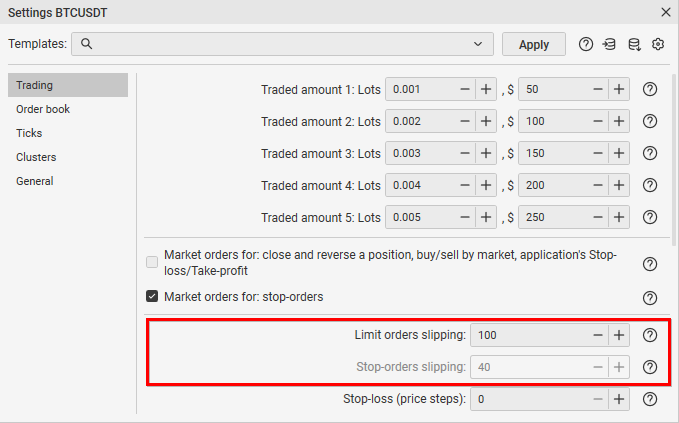
Task: Open help for close and reverse market orders
Action: pos(650,264)
